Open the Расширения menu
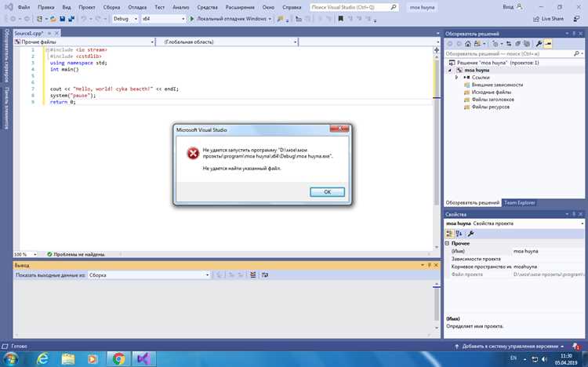588x367 pixels. (241, 7)
